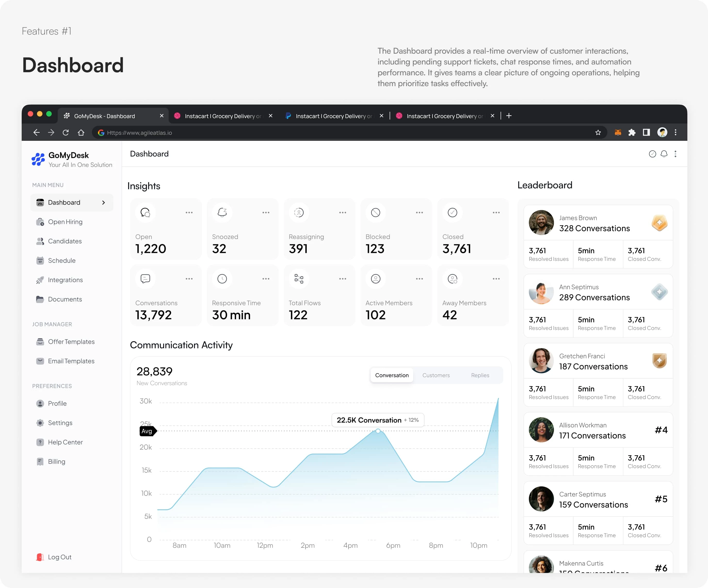Open the Responsive Time card options dots
The width and height of the screenshot is (708, 588).
click(266, 279)
